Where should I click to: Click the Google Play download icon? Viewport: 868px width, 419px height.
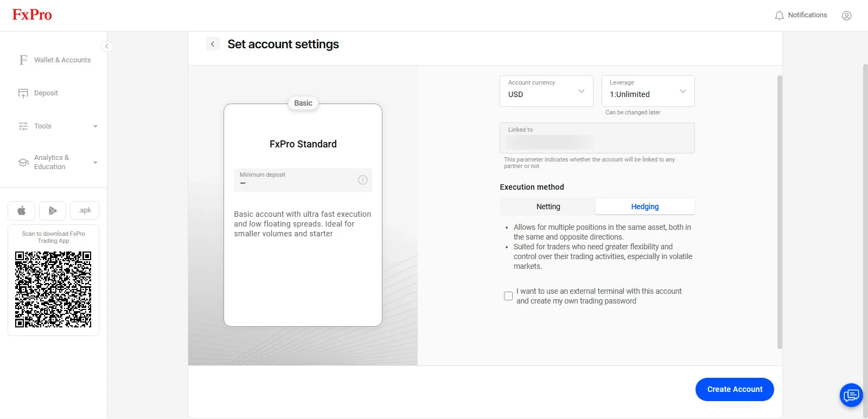point(53,210)
